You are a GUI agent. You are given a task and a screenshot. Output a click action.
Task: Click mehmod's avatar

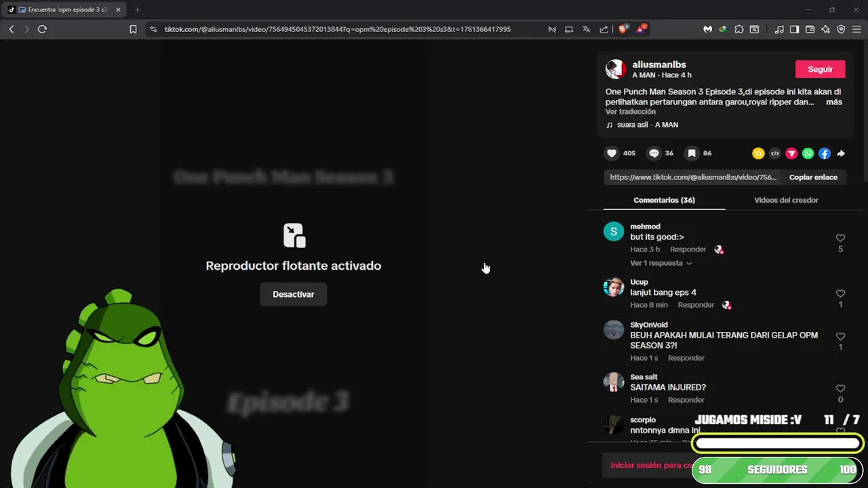[x=614, y=231]
